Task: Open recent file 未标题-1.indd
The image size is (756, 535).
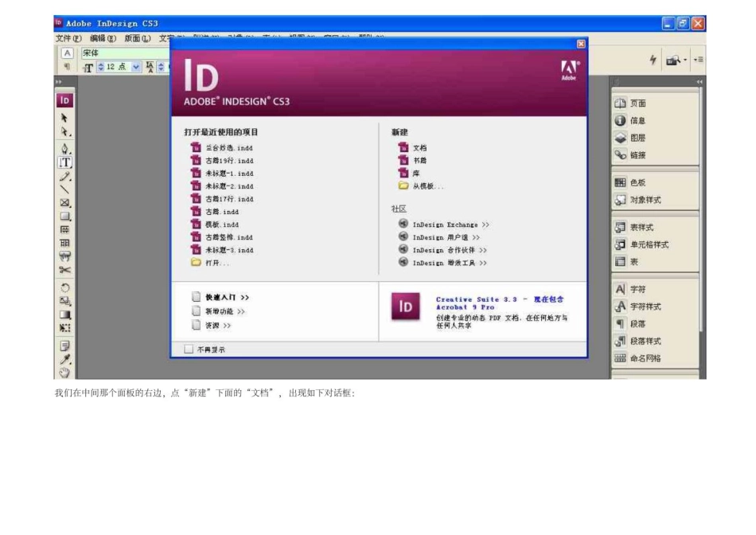Action: pos(222,174)
